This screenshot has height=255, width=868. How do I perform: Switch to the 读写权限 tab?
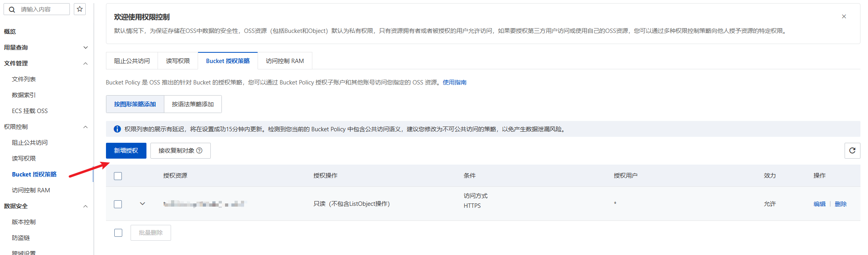coord(178,61)
